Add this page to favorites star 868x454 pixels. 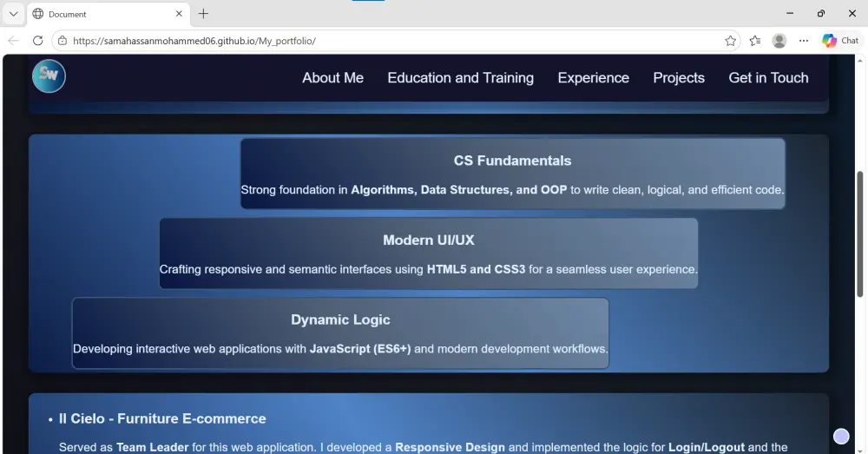tap(730, 41)
